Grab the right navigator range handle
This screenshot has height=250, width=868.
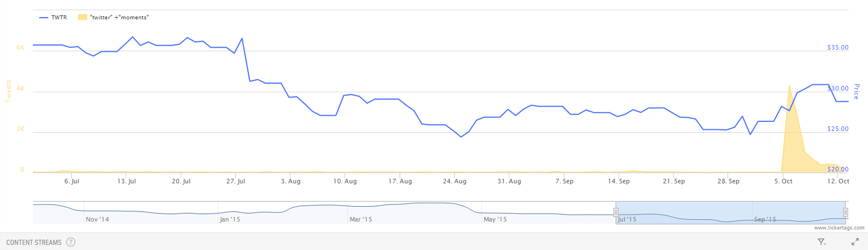845,212
